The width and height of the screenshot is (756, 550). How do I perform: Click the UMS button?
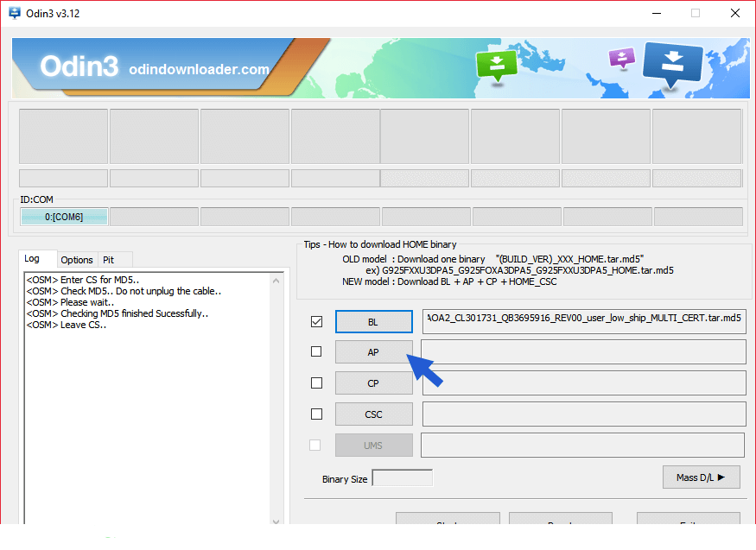[x=373, y=446]
